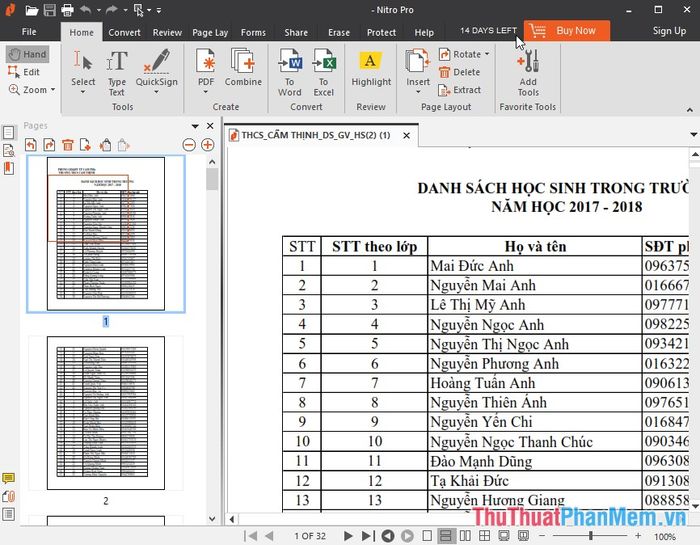The image size is (700, 545).
Task: Switch to the Review tab
Action: (167, 32)
